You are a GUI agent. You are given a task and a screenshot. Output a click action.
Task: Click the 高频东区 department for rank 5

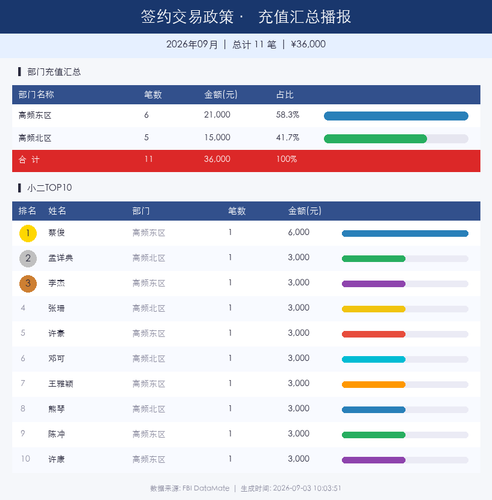149,333
